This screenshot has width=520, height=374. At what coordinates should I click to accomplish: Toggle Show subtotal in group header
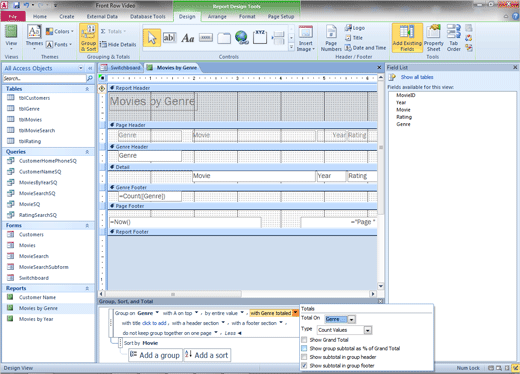304,357
